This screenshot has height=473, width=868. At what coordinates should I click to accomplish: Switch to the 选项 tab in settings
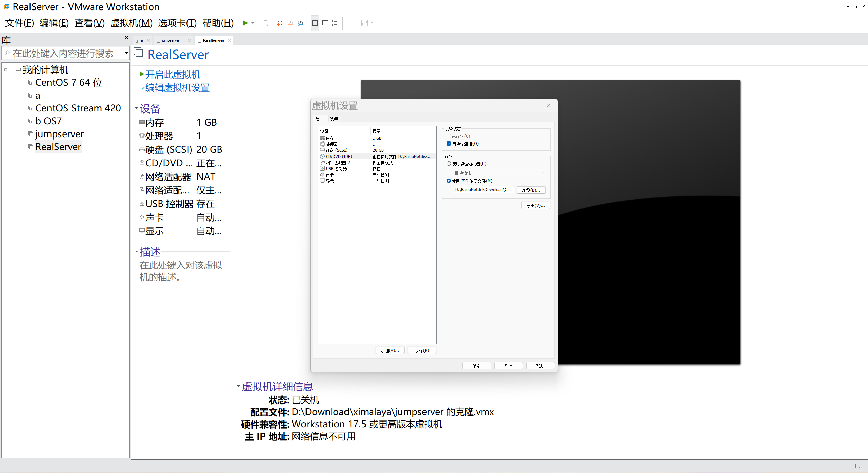tap(334, 119)
